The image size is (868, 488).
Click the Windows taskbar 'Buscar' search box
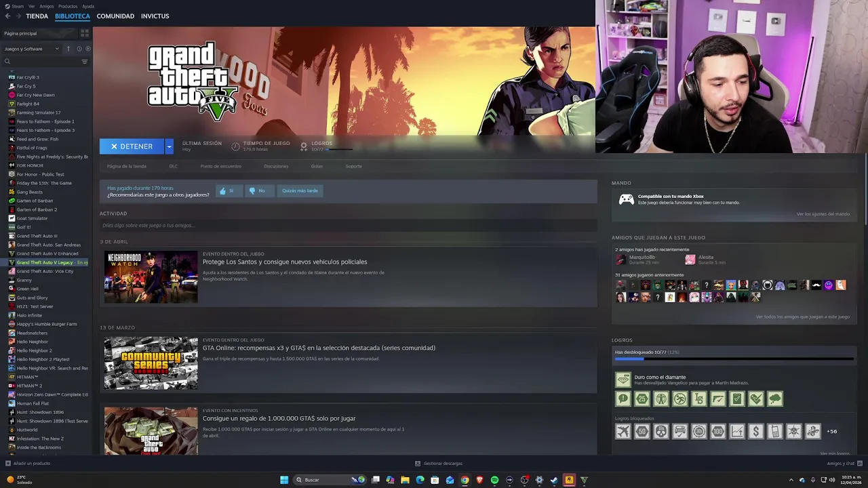click(x=329, y=480)
